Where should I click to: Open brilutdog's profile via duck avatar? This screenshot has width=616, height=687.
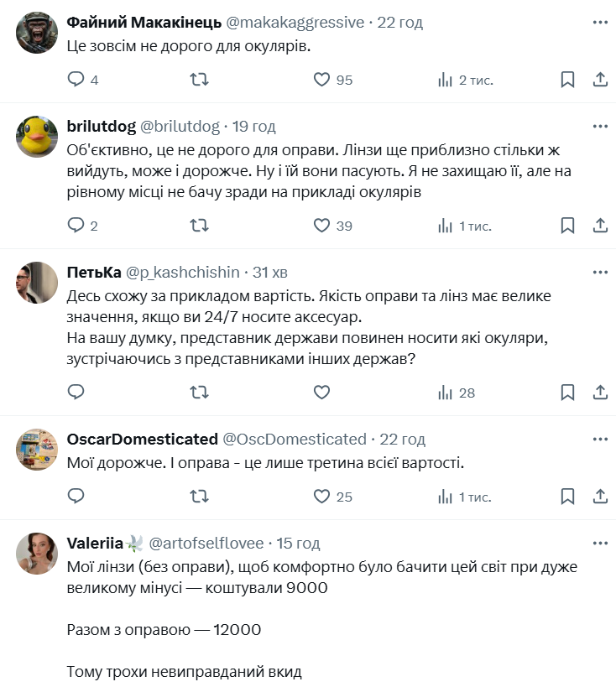(37, 136)
